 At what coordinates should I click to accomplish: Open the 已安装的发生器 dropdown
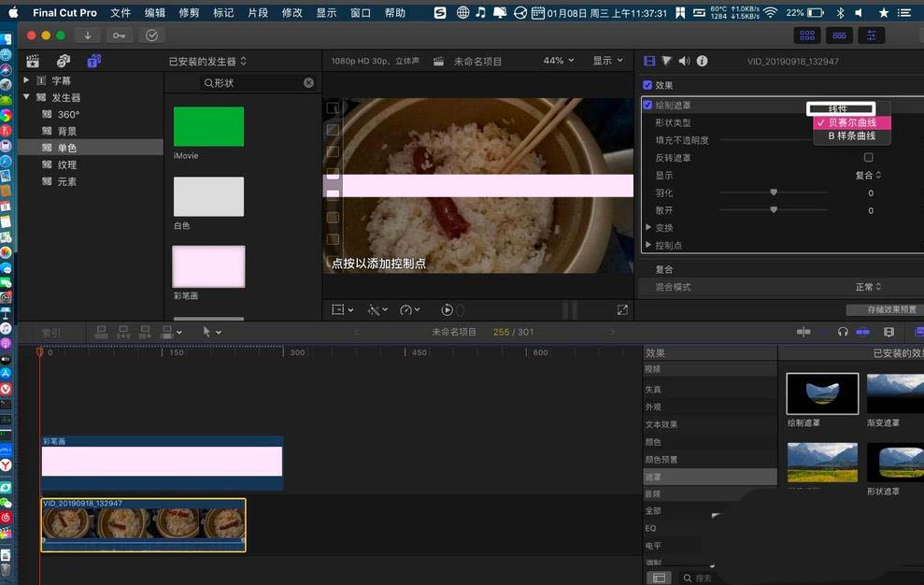207,61
